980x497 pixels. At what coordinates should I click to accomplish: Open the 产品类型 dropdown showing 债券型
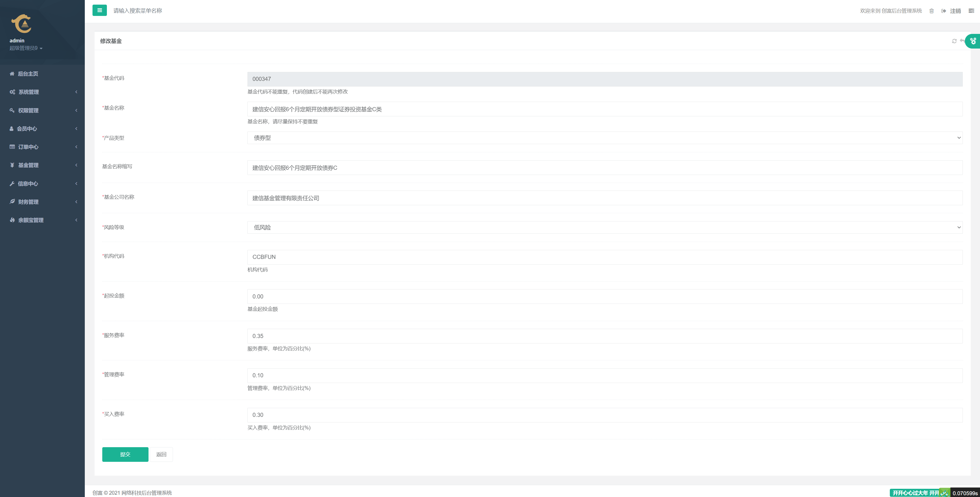[x=605, y=138]
